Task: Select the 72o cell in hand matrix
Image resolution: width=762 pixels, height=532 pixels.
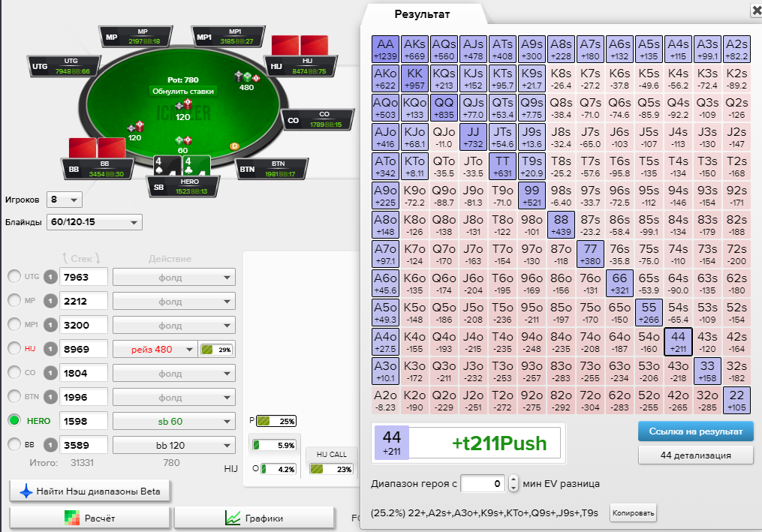Action: pos(590,401)
